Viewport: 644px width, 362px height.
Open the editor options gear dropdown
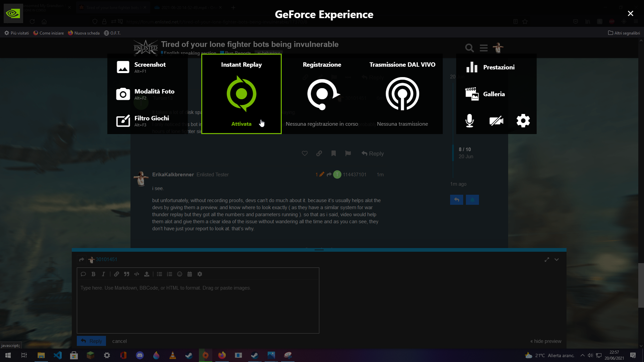tap(200, 274)
